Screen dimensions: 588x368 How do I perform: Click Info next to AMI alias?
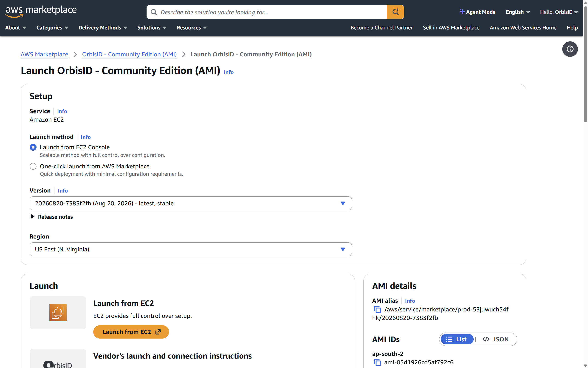point(410,301)
